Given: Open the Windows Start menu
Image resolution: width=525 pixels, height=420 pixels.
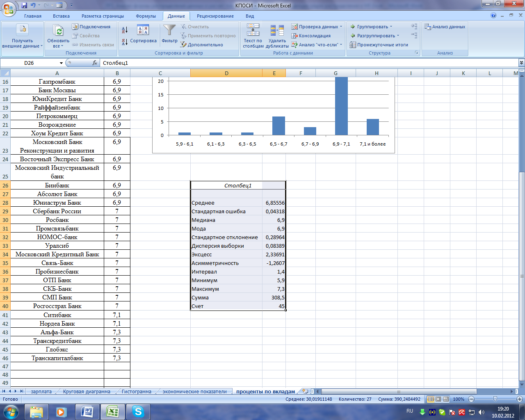Looking at the screenshot, I should 11,411.
